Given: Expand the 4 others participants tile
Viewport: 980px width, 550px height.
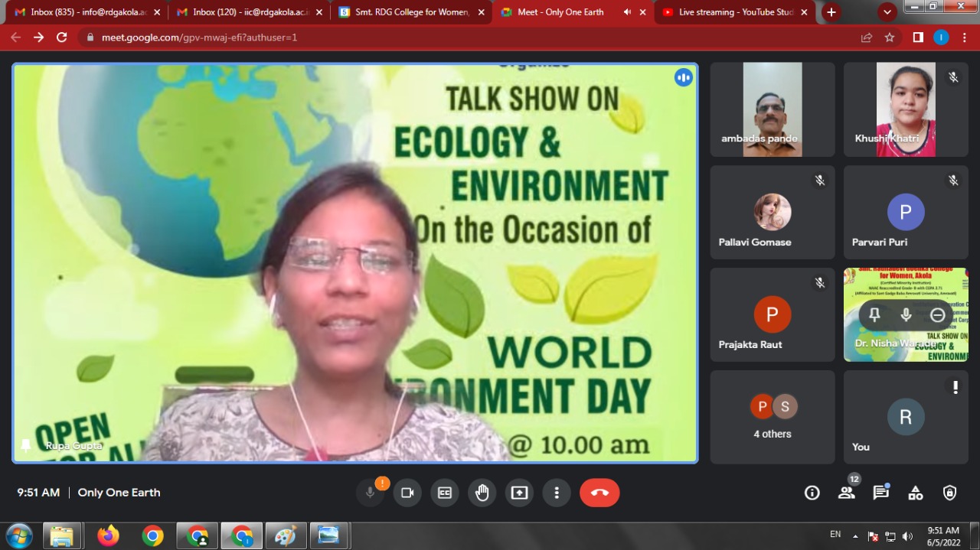Looking at the screenshot, I should pyautogui.click(x=773, y=417).
